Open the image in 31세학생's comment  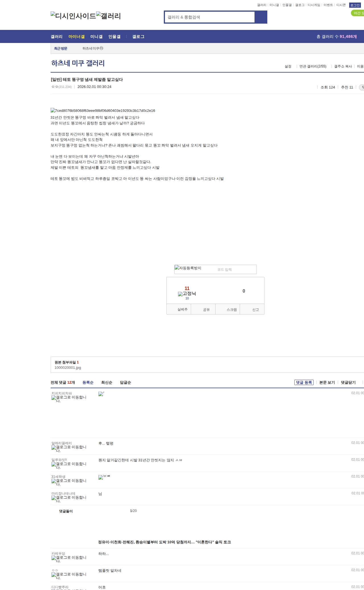pyautogui.click(x=104, y=477)
